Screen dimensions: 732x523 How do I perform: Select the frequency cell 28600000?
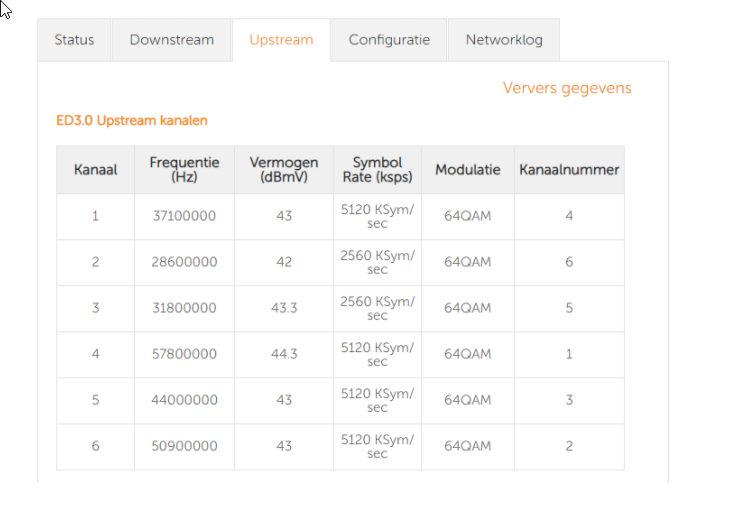click(184, 262)
